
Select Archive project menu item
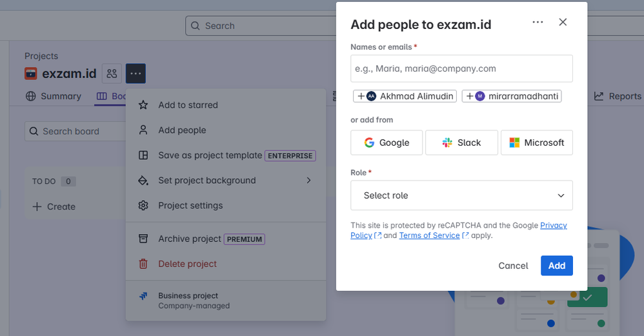point(226,239)
